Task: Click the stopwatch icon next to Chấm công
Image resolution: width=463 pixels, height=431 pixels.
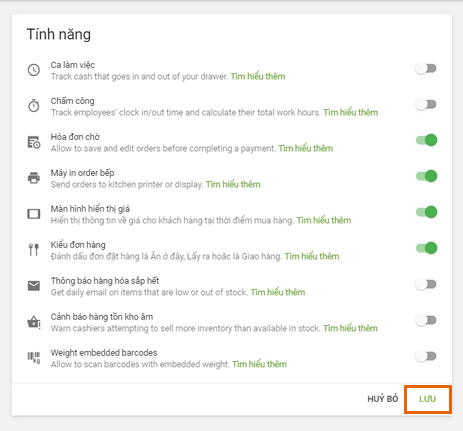Action: [34, 105]
